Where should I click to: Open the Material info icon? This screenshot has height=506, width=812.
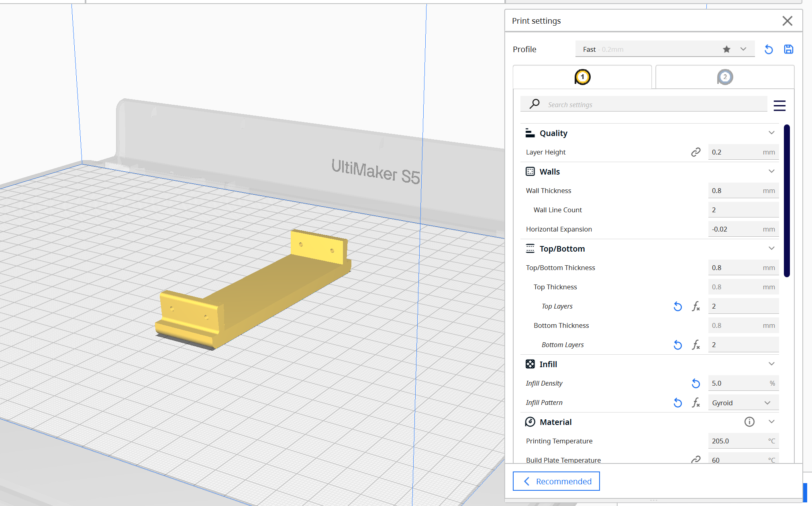[749, 422]
